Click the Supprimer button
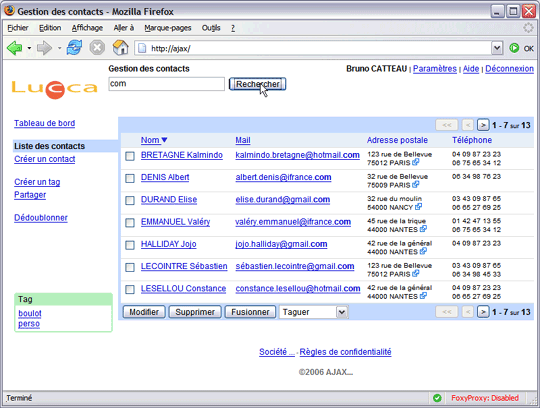540x408 pixels. [195, 312]
